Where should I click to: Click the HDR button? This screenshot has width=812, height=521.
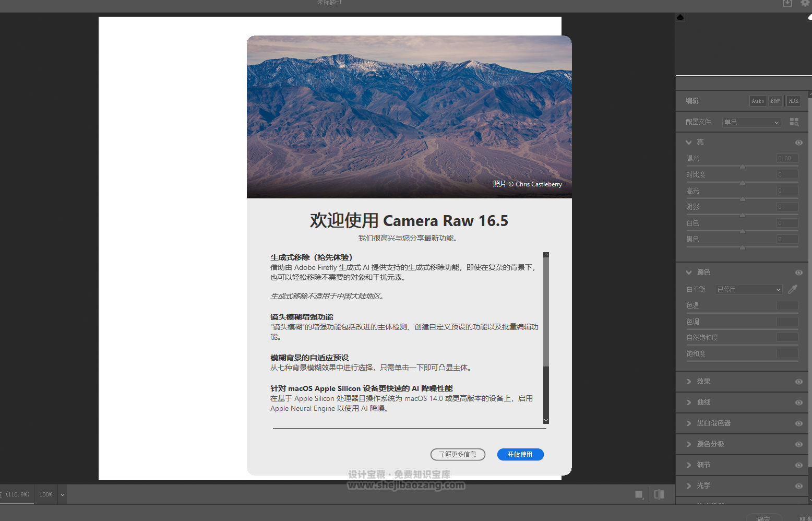(794, 101)
